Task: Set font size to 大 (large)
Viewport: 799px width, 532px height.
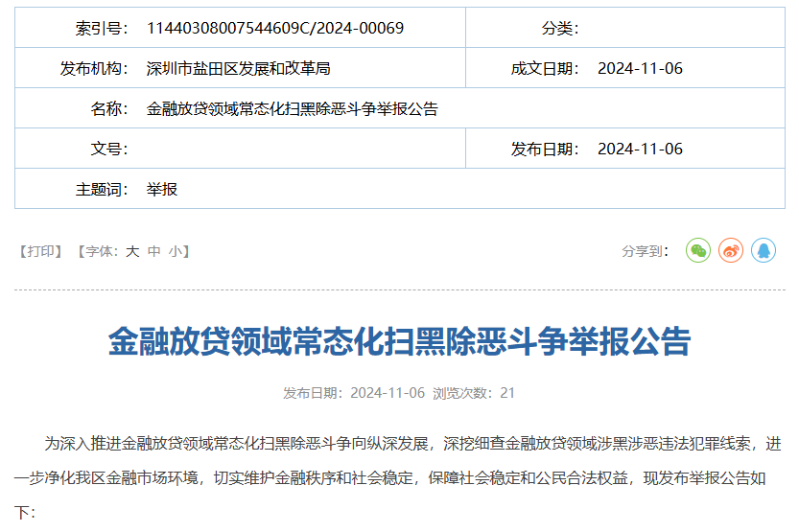Action: pyautogui.click(x=132, y=251)
